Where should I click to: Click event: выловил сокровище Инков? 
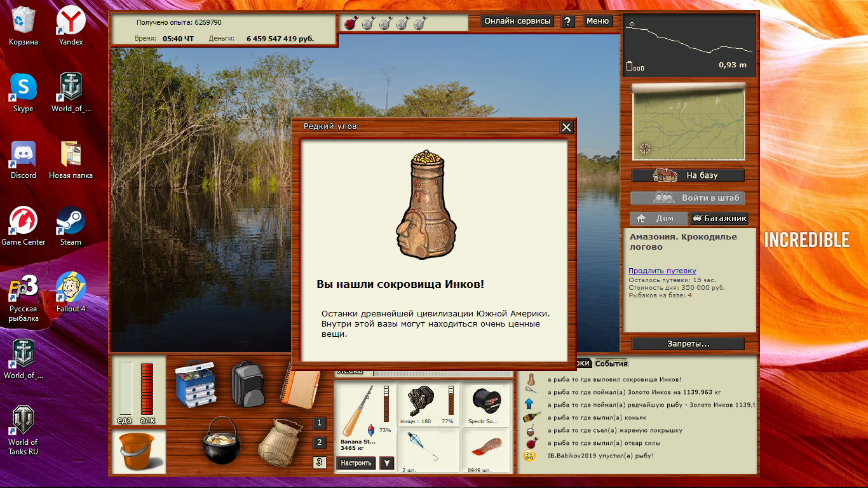[x=614, y=379]
